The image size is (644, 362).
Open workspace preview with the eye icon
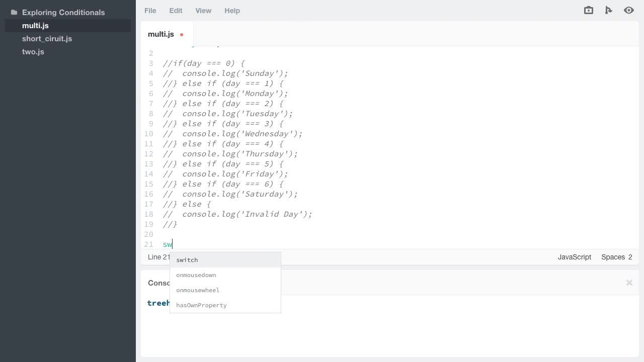[x=629, y=10]
